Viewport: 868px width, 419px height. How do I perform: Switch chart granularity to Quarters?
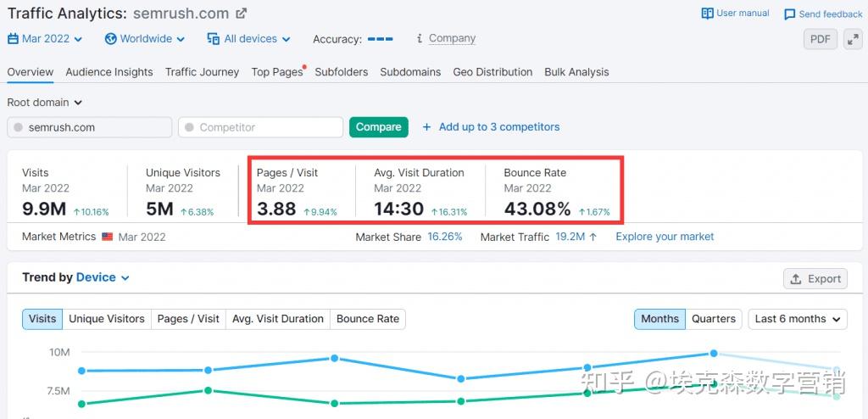click(x=714, y=319)
